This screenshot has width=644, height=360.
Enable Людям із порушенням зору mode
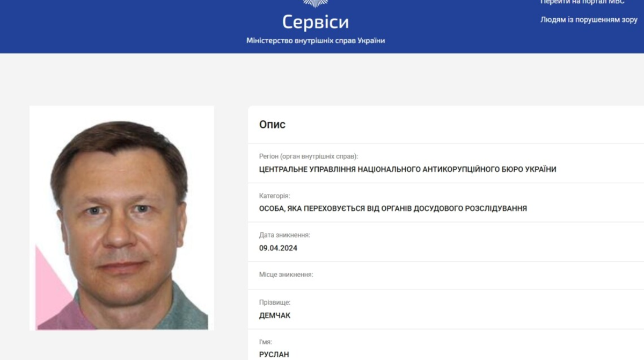[x=589, y=20]
